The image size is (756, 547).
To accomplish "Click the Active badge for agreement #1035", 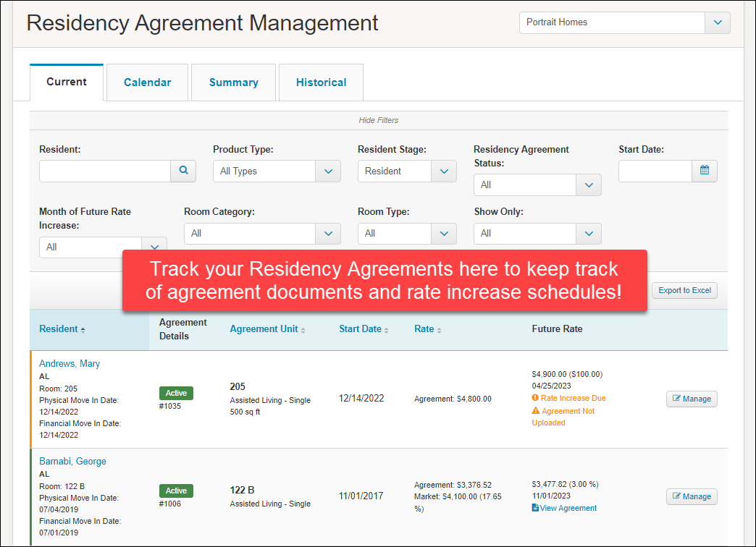I will point(176,393).
